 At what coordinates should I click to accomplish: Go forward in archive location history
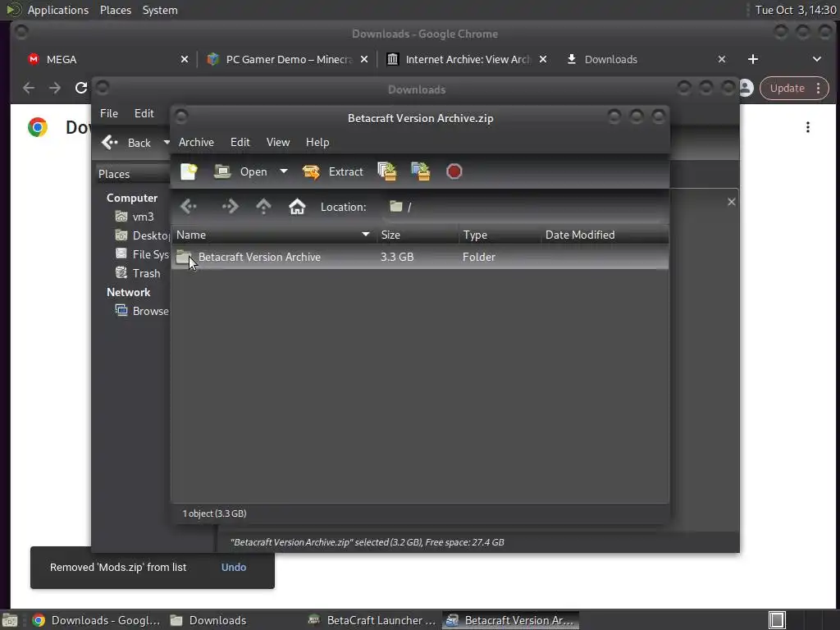pyautogui.click(x=230, y=207)
